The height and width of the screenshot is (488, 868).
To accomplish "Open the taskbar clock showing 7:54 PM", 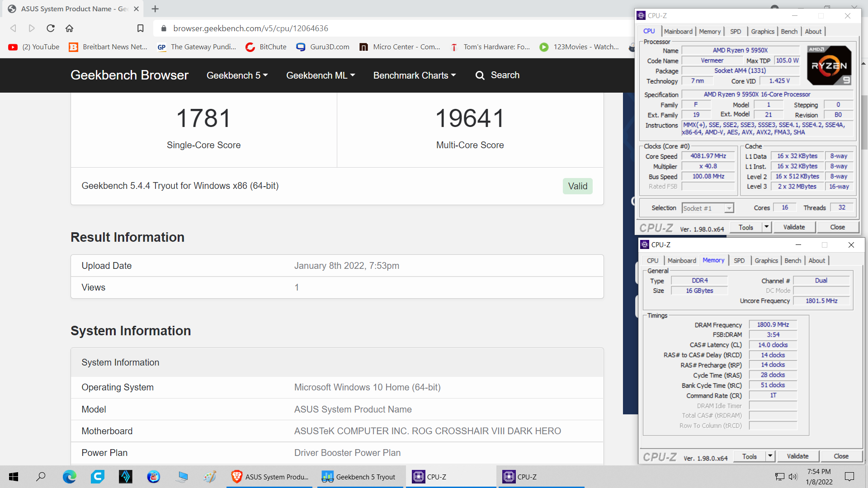I will pyautogui.click(x=819, y=477).
